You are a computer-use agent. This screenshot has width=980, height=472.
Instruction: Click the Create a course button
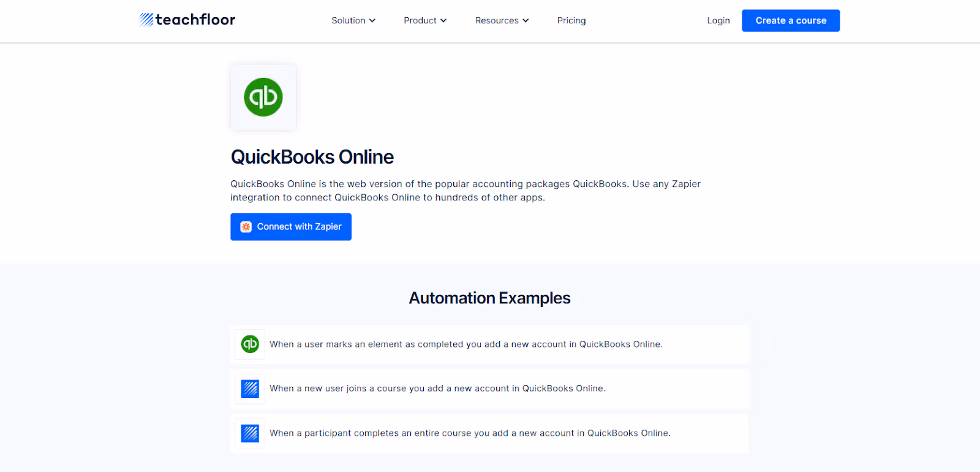pyautogui.click(x=791, y=21)
